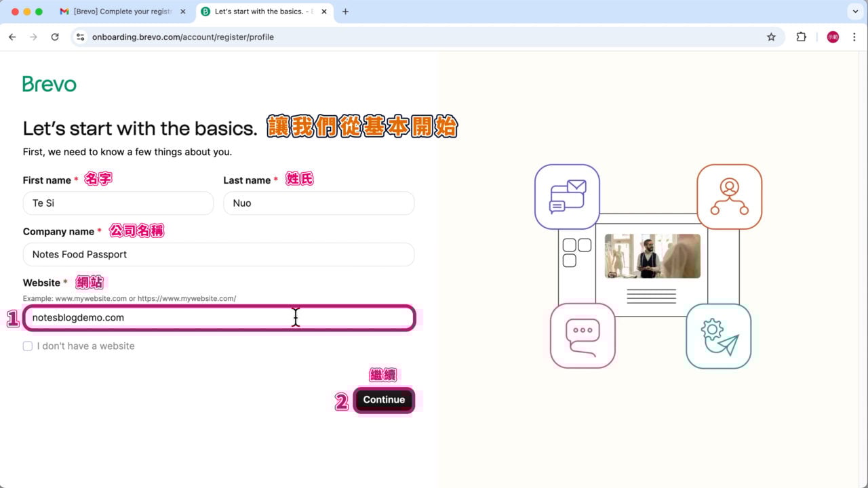Open site information icon in address bar

(x=80, y=37)
